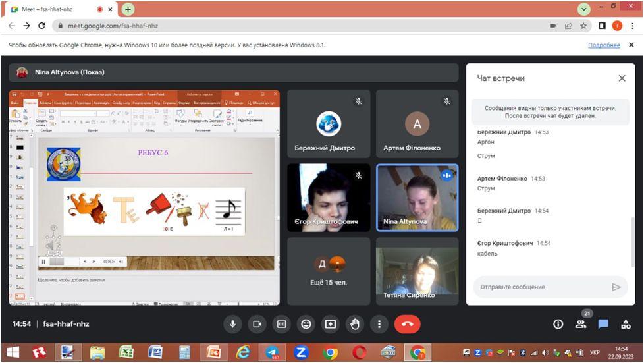The width and height of the screenshot is (644, 363).
Task: Open File Explorer from taskbar
Action: (97, 352)
